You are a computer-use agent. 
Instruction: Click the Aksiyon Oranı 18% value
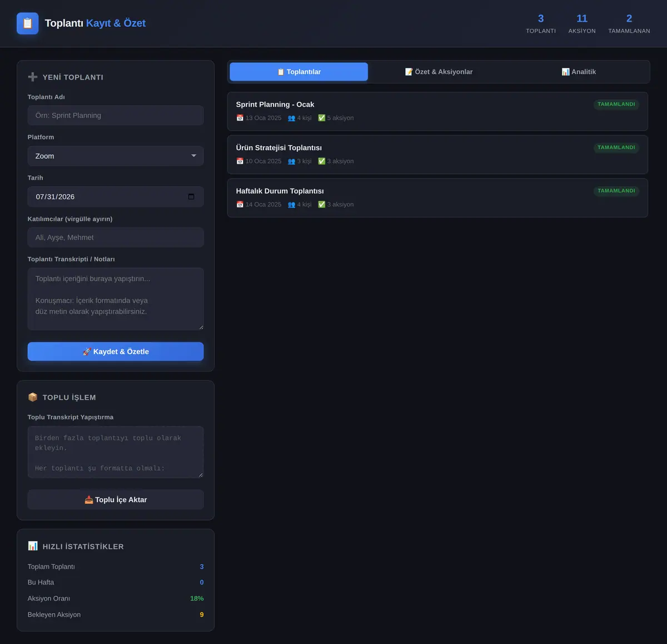tap(197, 598)
